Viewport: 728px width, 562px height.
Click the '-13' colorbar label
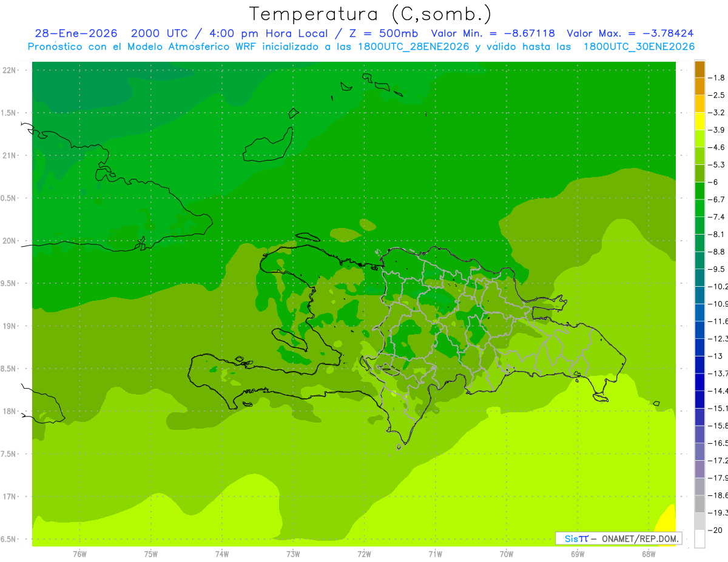coord(715,356)
